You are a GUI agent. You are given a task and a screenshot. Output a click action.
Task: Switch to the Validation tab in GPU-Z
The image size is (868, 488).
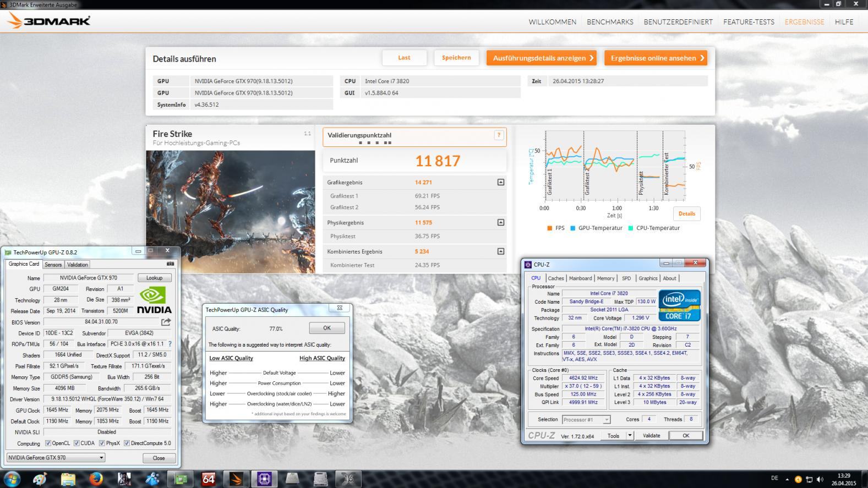point(78,265)
